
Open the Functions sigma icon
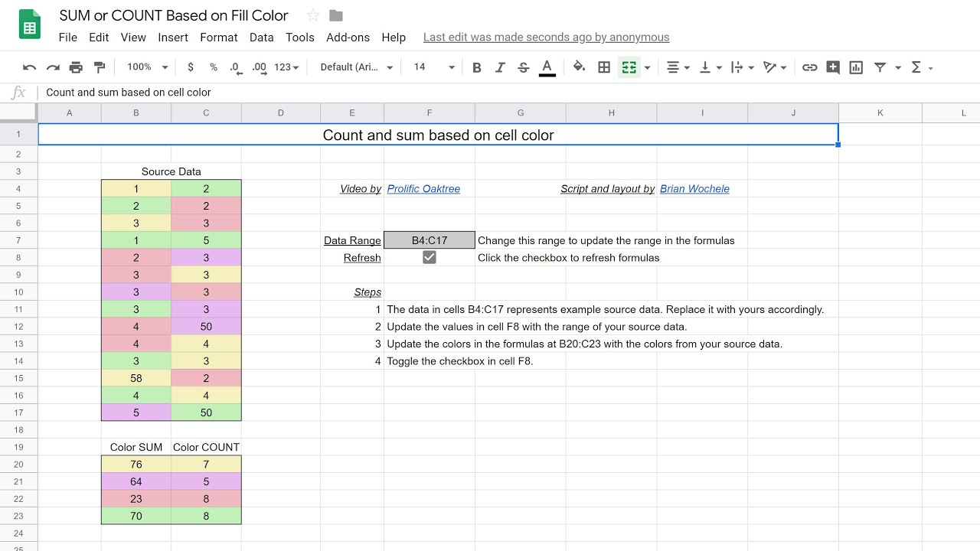916,67
